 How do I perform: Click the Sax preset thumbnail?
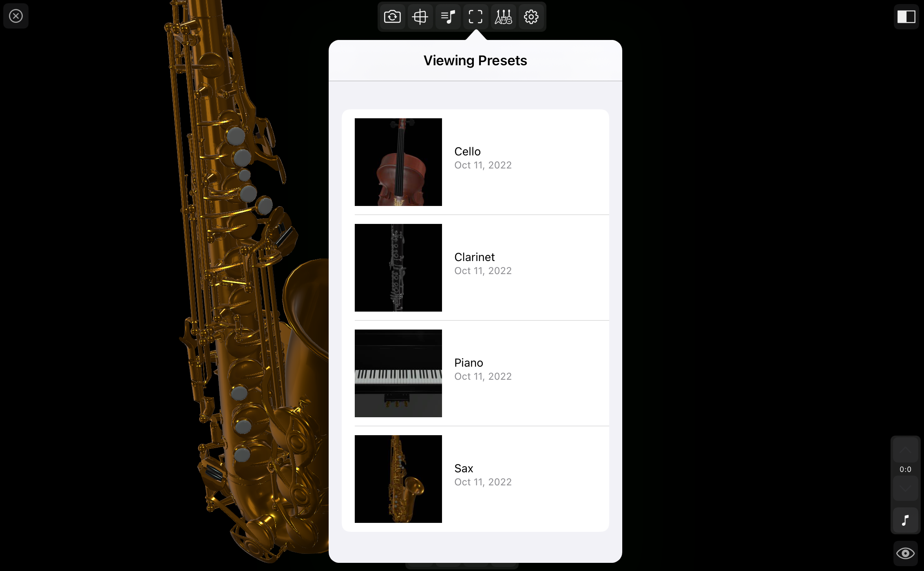pyautogui.click(x=398, y=479)
